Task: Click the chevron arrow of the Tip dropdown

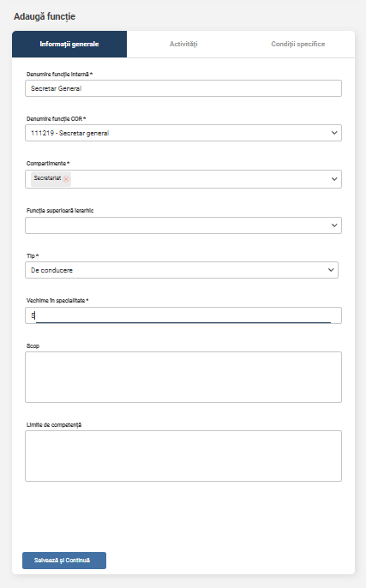Action: click(x=331, y=270)
